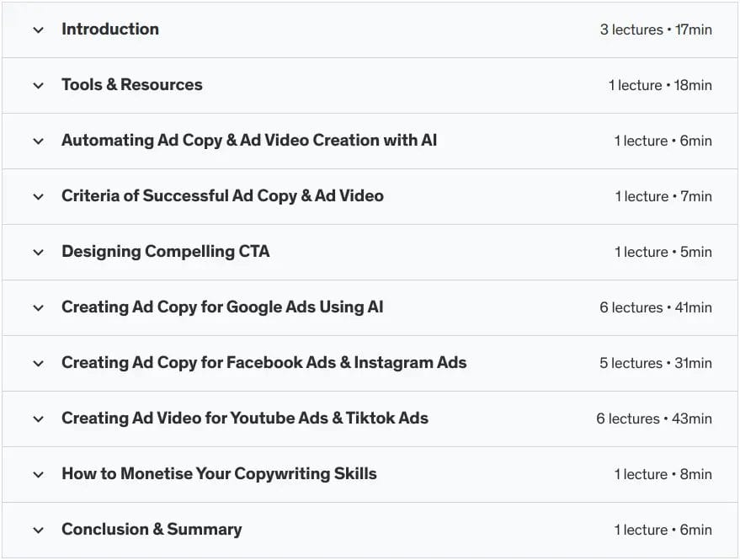Expand Criteria of Successful Ad Copy & Ad Video

(38, 196)
